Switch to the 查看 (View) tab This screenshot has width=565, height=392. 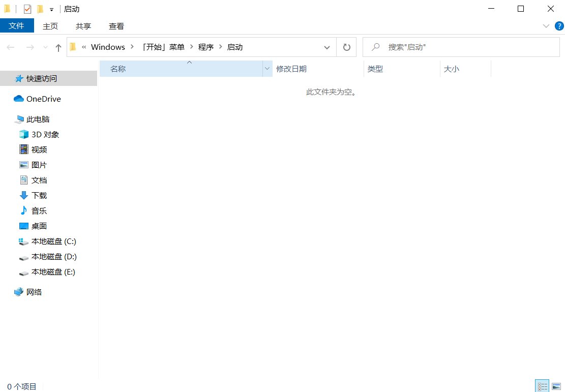116,25
